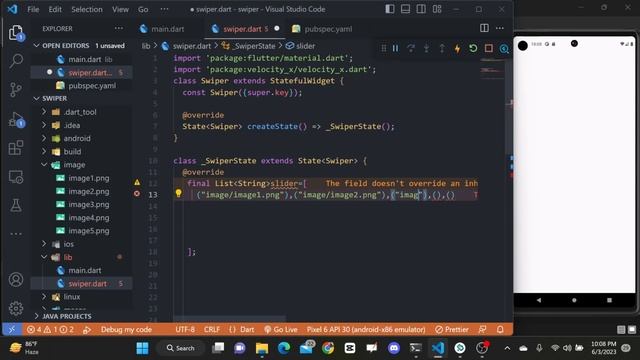Open the Extensions view
This screenshot has width=640, height=360.
pyautogui.click(x=16, y=148)
